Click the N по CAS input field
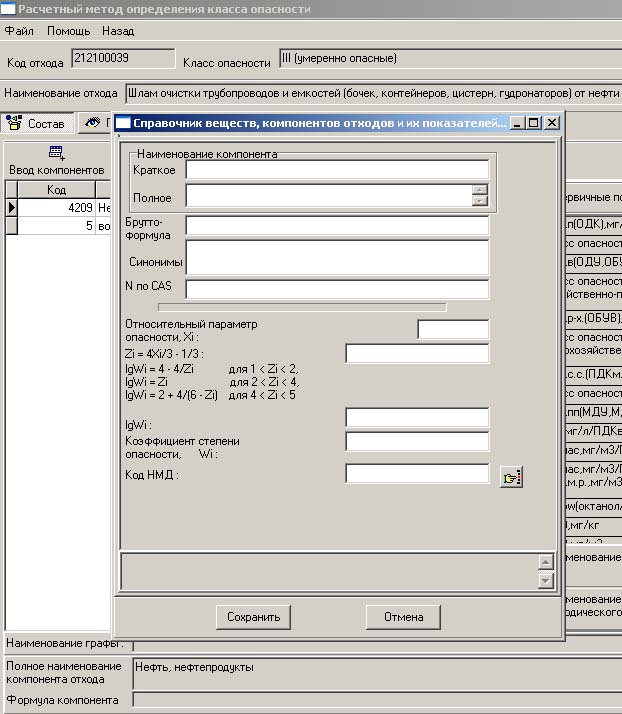This screenshot has width=622, height=714. [337, 290]
